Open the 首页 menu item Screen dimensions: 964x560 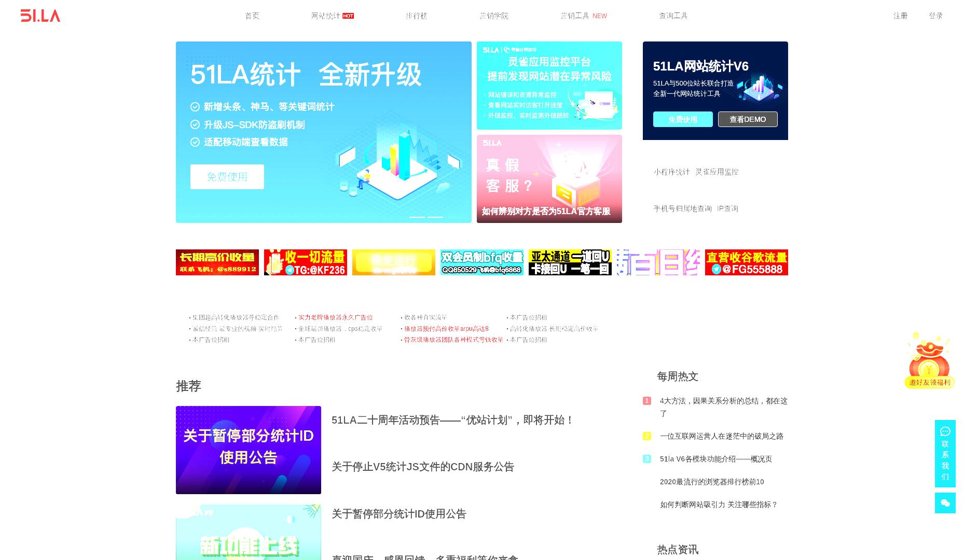point(252,16)
